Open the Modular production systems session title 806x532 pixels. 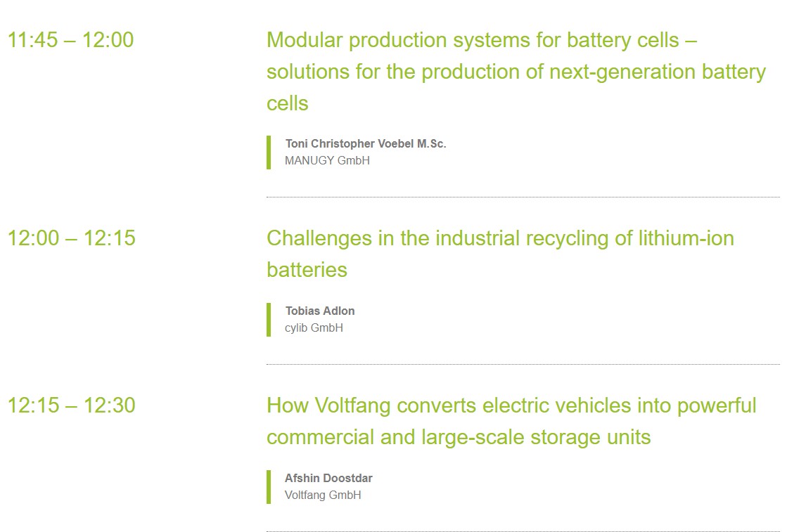[516, 72]
